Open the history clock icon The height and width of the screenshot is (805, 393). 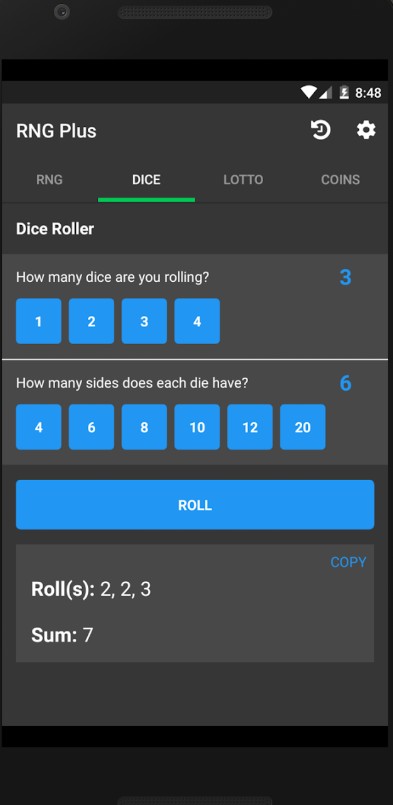(321, 130)
